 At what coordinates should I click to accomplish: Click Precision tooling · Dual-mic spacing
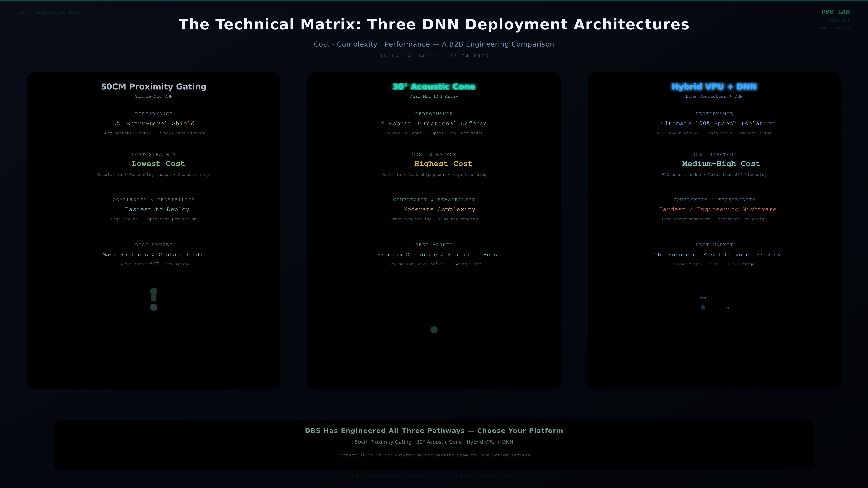(x=434, y=219)
